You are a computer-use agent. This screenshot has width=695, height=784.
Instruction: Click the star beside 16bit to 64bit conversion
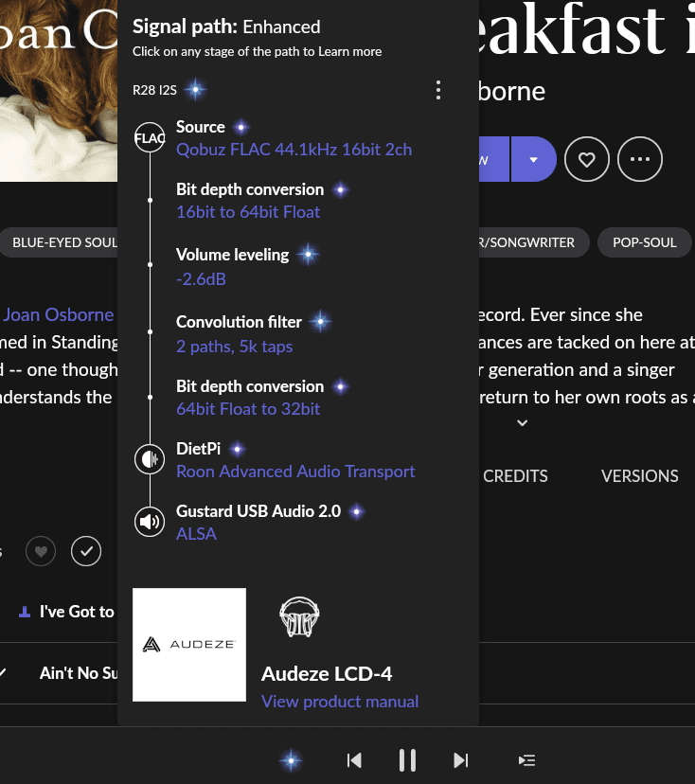(341, 190)
